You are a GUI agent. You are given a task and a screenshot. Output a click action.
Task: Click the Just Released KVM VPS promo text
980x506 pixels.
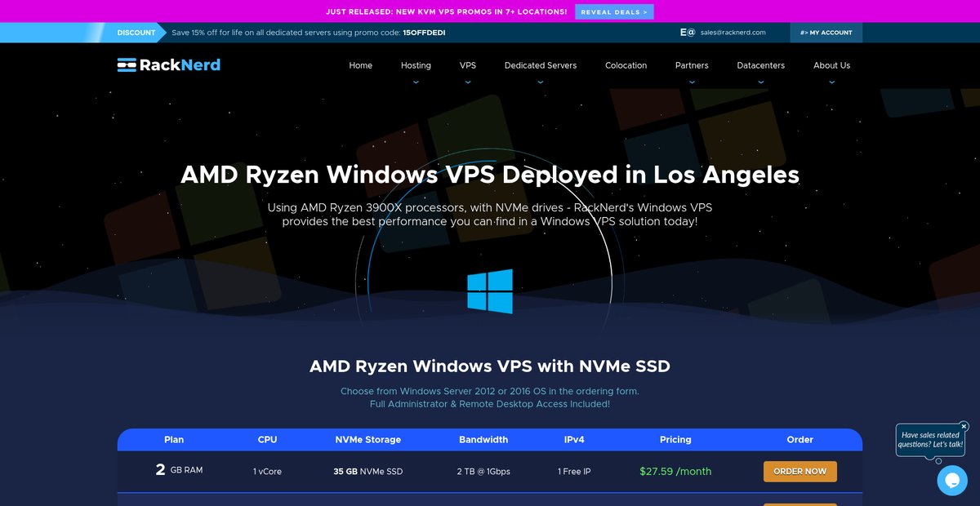click(446, 12)
